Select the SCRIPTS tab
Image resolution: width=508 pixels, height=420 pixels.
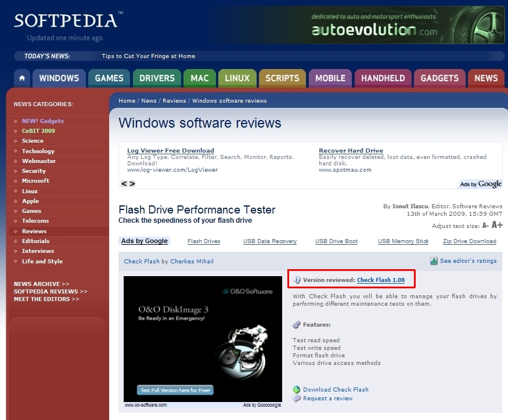282,78
